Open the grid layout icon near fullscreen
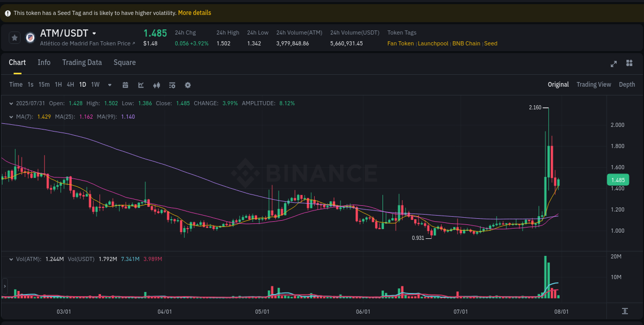 click(629, 63)
